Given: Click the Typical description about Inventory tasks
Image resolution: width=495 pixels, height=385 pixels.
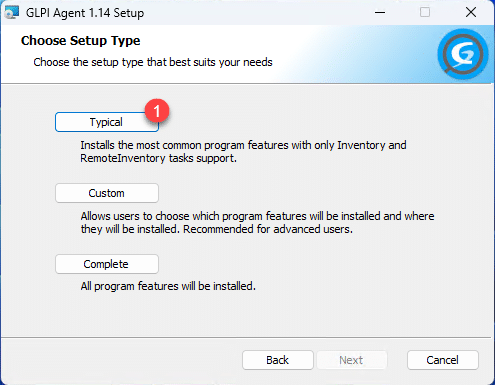Looking at the screenshot, I should (243, 152).
